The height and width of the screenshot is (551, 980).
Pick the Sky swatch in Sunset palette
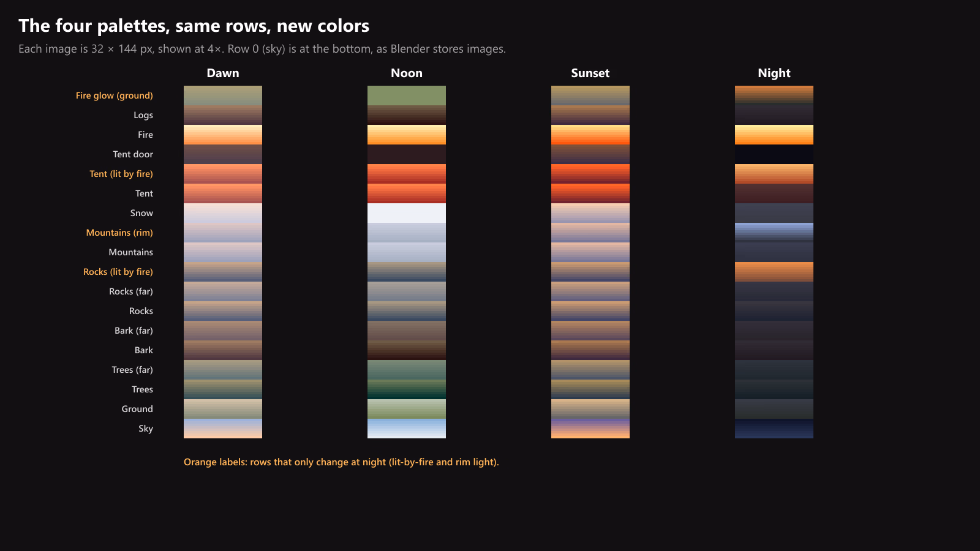[590, 429]
